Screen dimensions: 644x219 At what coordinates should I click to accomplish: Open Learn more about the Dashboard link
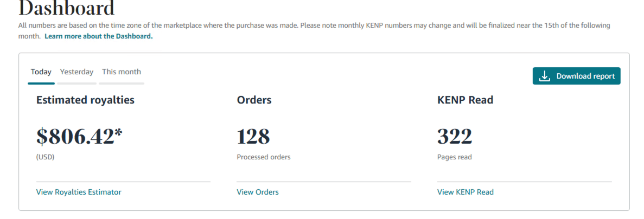click(x=99, y=36)
